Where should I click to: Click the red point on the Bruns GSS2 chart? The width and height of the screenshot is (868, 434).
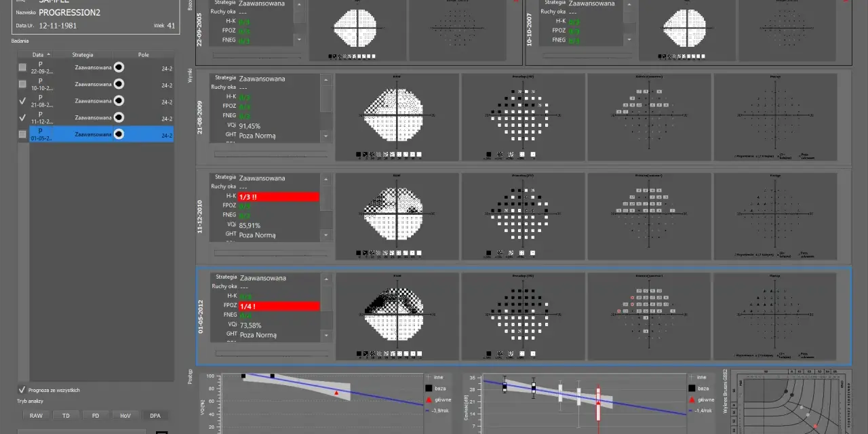[x=816, y=427]
